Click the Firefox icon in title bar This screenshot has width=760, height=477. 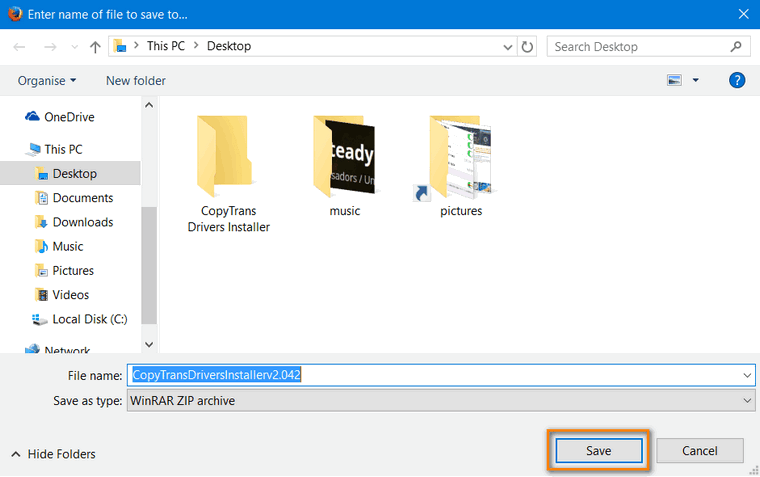pos(15,14)
